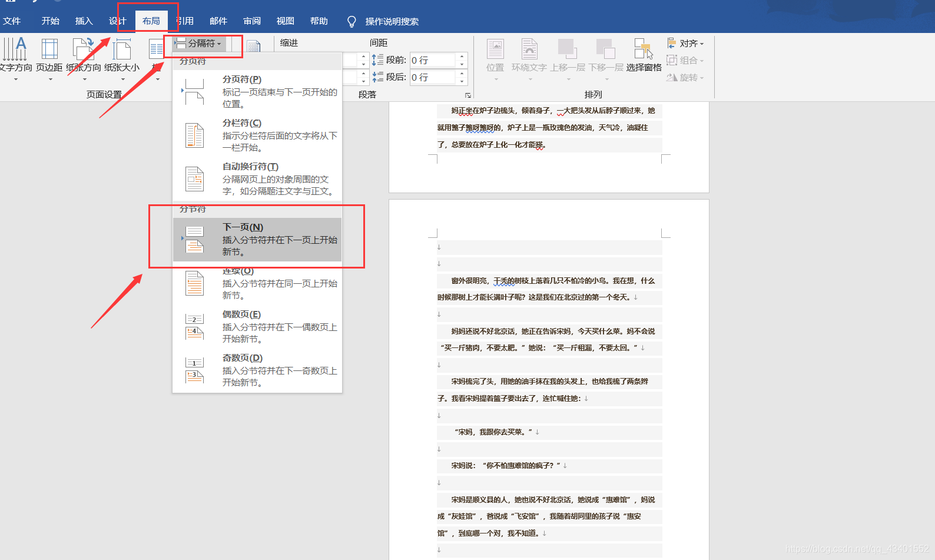The width and height of the screenshot is (935, 560).
Task: Click the next page icon beside 下一页(N)
Action: [x=194, y=239]
